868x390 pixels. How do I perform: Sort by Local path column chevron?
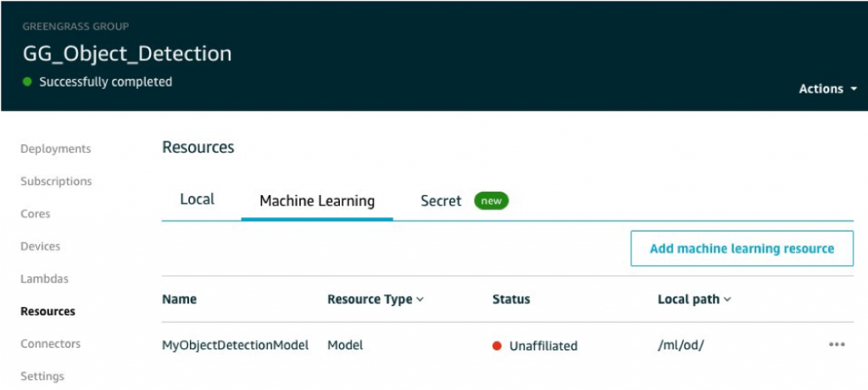pos(726,299)
